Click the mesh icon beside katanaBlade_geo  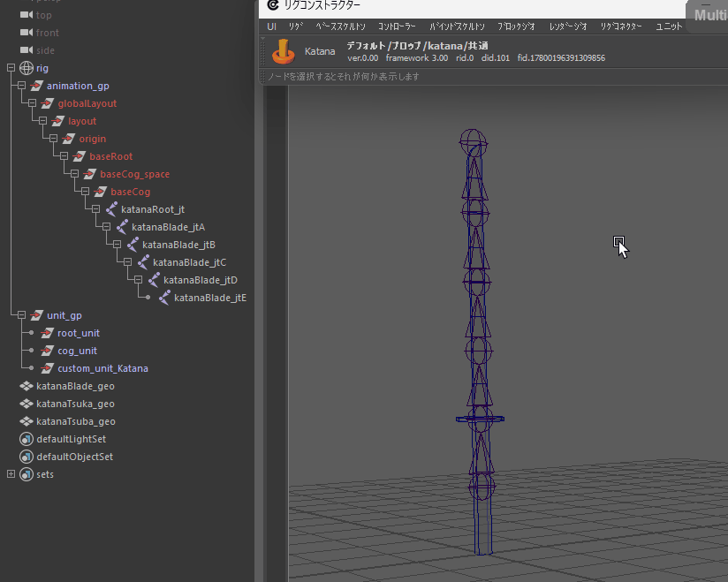(x=27, y=386)
